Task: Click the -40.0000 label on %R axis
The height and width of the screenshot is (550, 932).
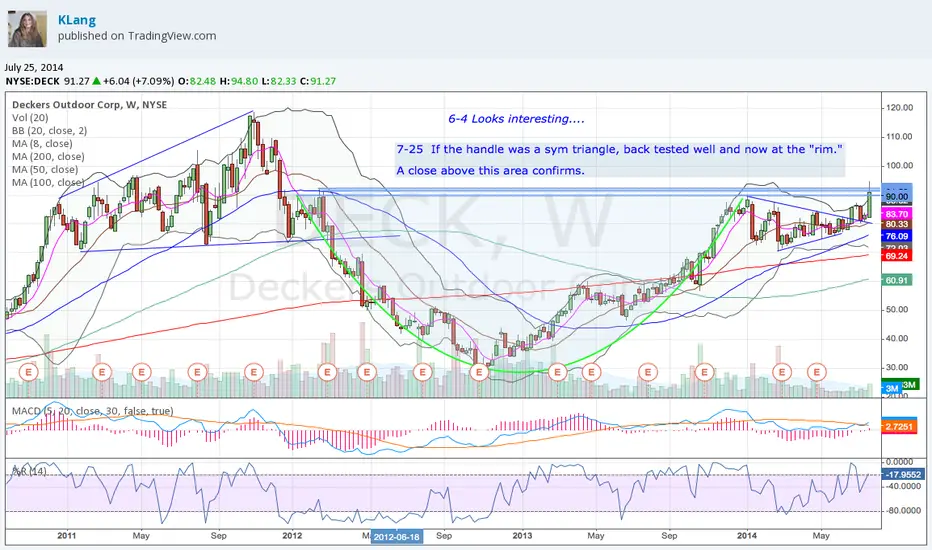Action: tap(902, 486)
